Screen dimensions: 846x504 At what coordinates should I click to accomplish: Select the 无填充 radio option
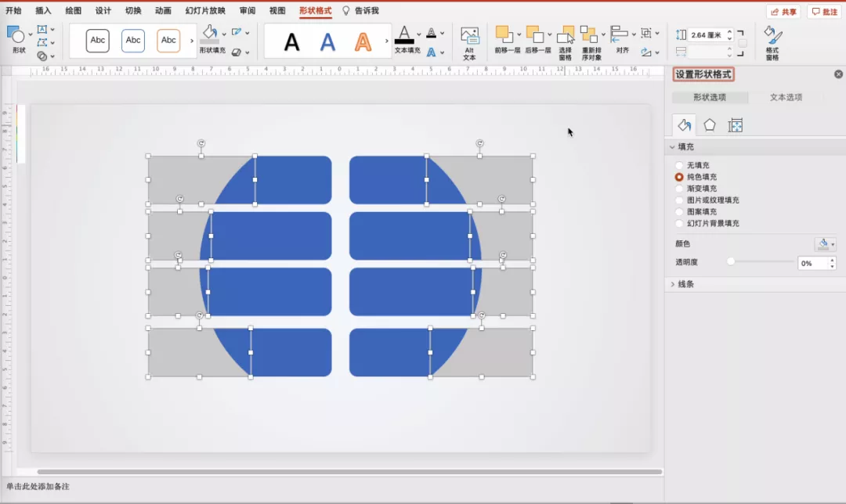[679, 165]
